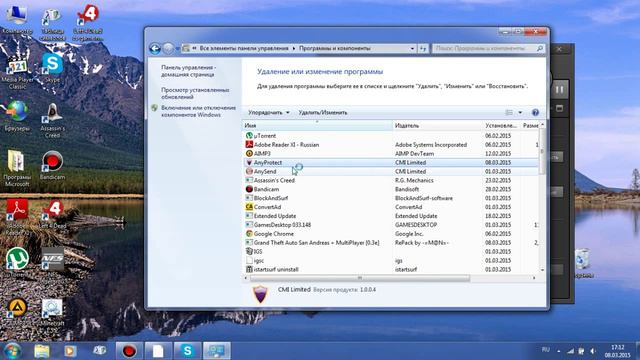Screen dimensions: 640x360
Task: Click the horizontal scrollbar of the programs list
Action: [x=360, y=278]
